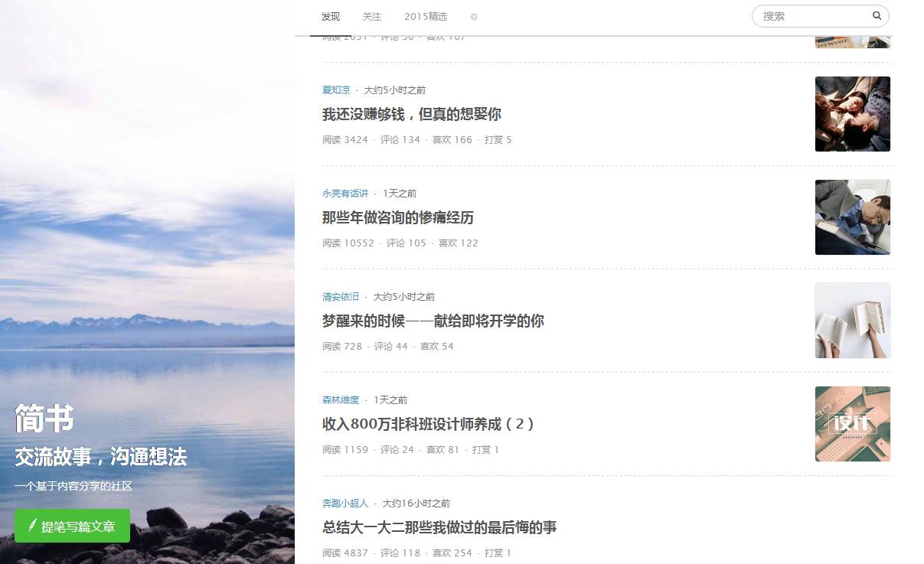Click the feather icon on 提笔写篇文章 button

(32, 526)
